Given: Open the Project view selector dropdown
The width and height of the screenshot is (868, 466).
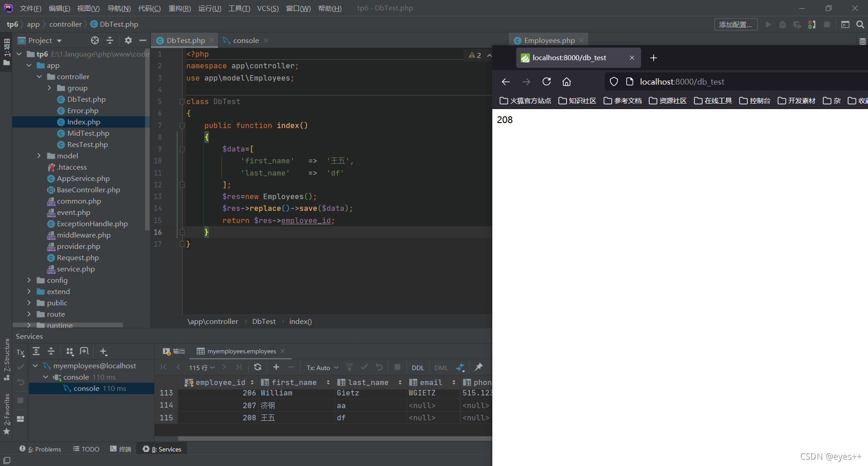Looking at the screenshot, I should pos(39,41).
